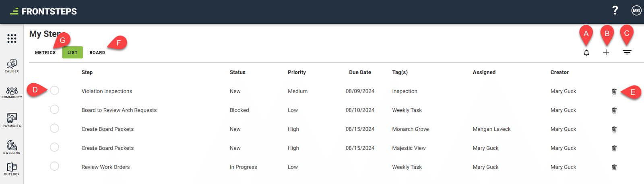
Task: Switch to the Board tab
Action: (x=97, y=53)
